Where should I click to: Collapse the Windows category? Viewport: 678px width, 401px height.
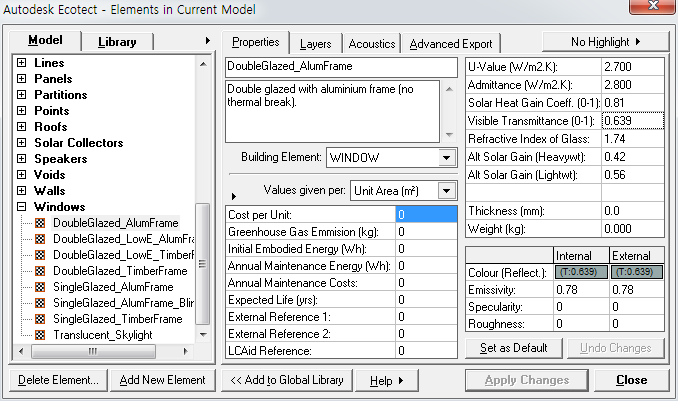click(22, 207)
